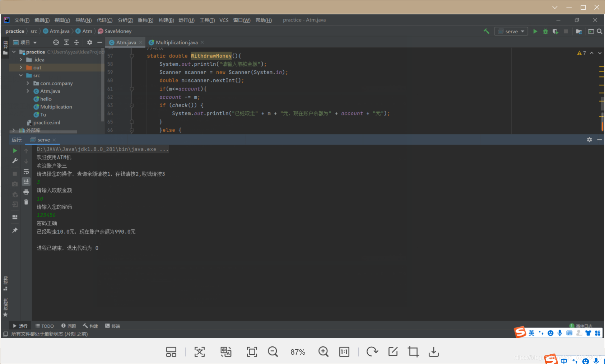Click locate-opened-file crosshair in project panel

56,42
